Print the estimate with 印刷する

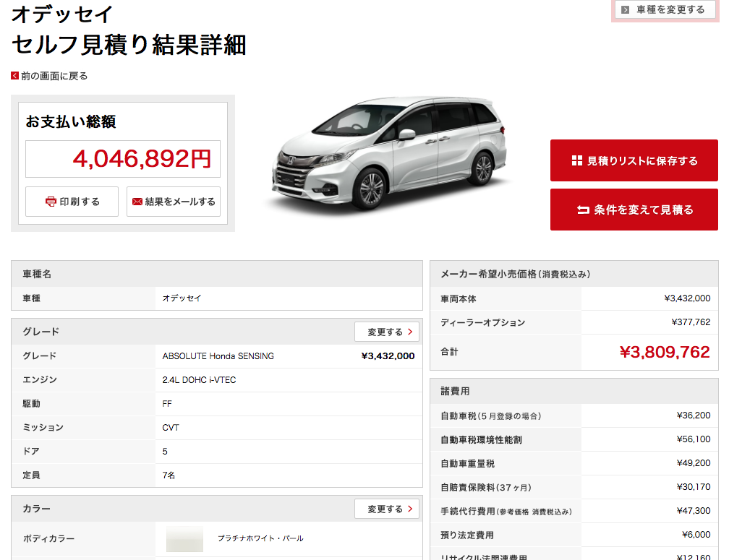coord(72,202)
